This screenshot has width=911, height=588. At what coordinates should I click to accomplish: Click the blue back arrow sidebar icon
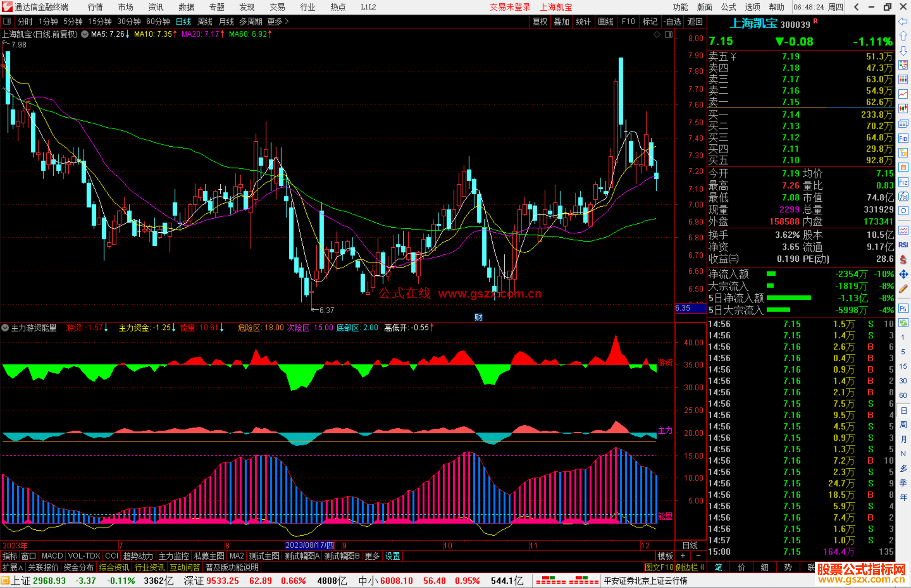[x=903, y=21]
